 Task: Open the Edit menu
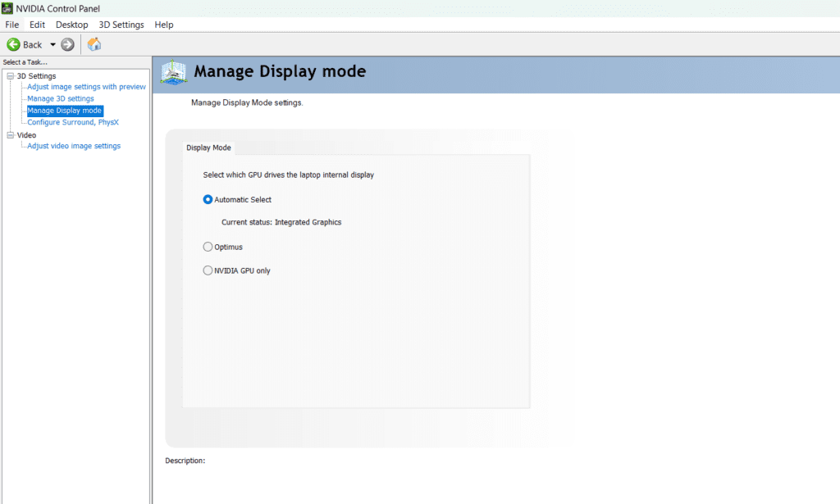(37, 25)
